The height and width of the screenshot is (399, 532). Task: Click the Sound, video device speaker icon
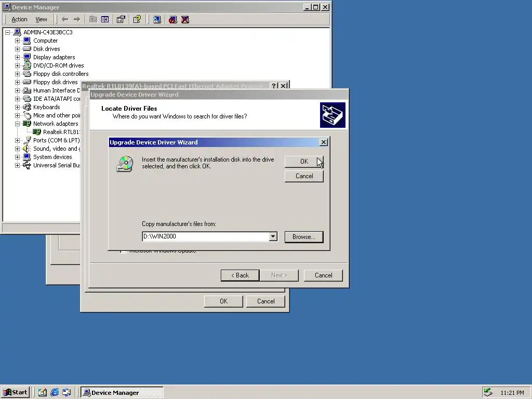(27, 149)
